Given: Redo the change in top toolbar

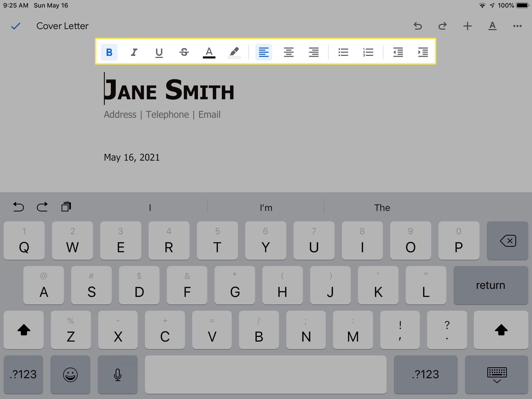Looking at the screenshot, I should (443, 26).
